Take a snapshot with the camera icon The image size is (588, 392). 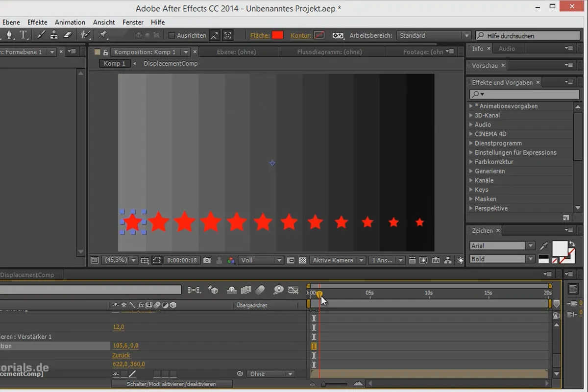pos(207,261)
